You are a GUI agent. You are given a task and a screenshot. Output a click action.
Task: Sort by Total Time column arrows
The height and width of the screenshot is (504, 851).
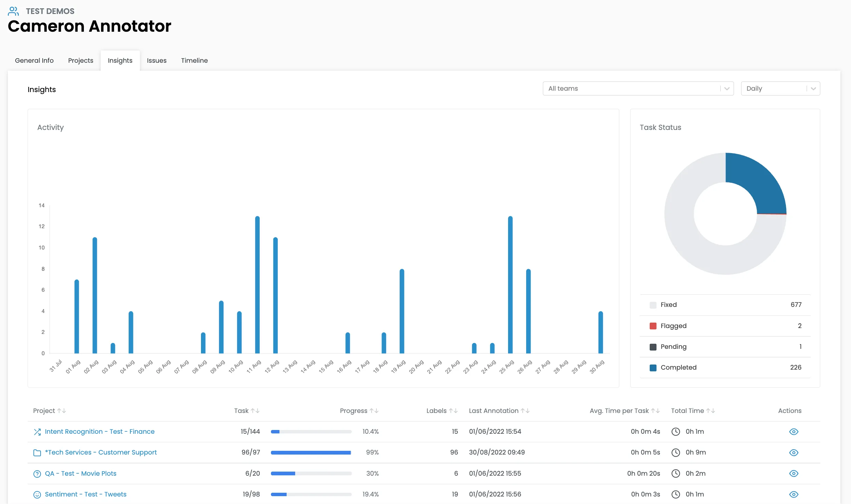click(x=711, y=411)
